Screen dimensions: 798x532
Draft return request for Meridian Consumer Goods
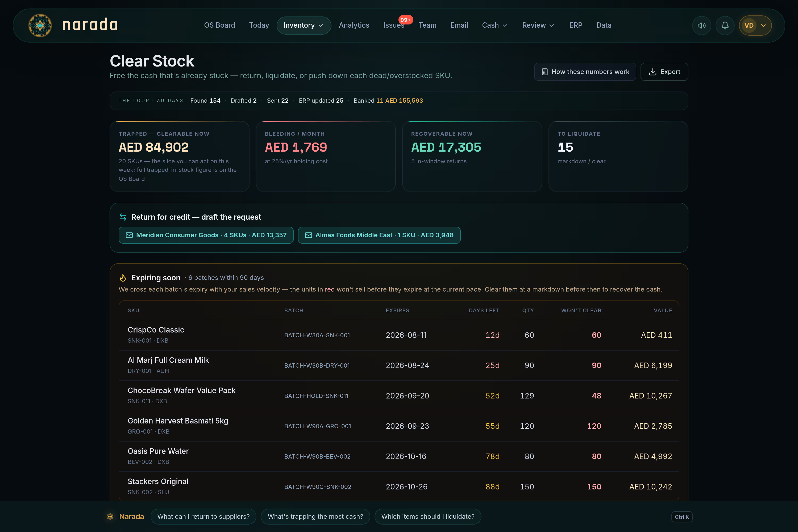[x=206, y=235]
